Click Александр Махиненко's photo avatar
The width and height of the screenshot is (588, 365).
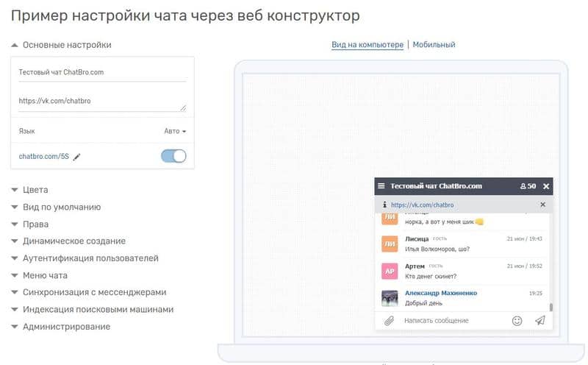tap(390, 298)
